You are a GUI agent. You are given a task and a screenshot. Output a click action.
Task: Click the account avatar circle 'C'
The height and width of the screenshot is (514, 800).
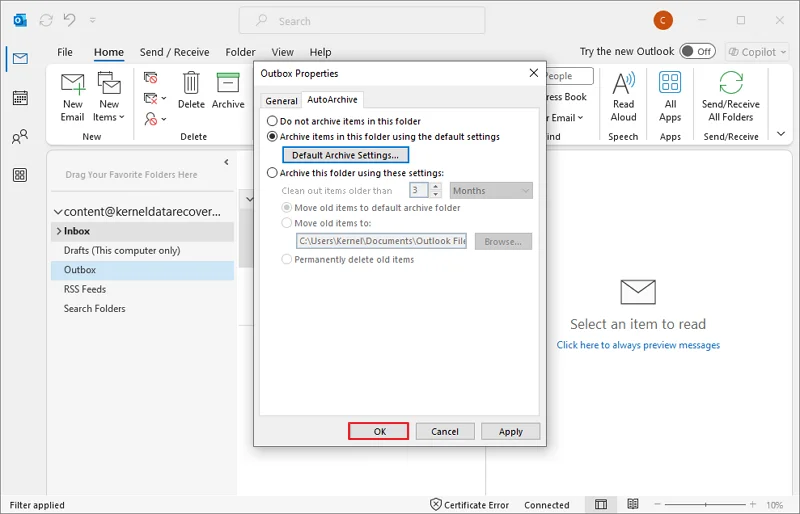click(x=663, y=20)
